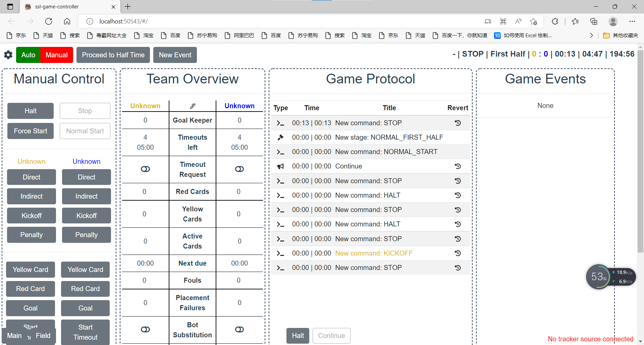Switch to Manual mode
Screen dimensions: 644x345
tap(56, 55)
